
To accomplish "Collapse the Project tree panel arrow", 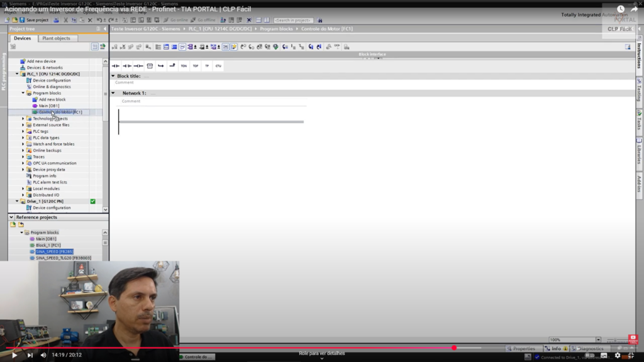I will pyautogui.click(x=105, y=29).
